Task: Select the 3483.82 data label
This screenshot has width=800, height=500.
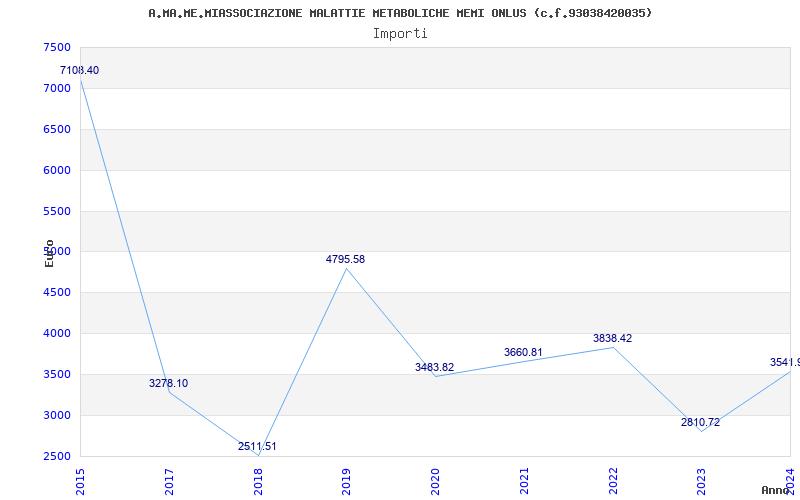Action: [x=434, y=367]
